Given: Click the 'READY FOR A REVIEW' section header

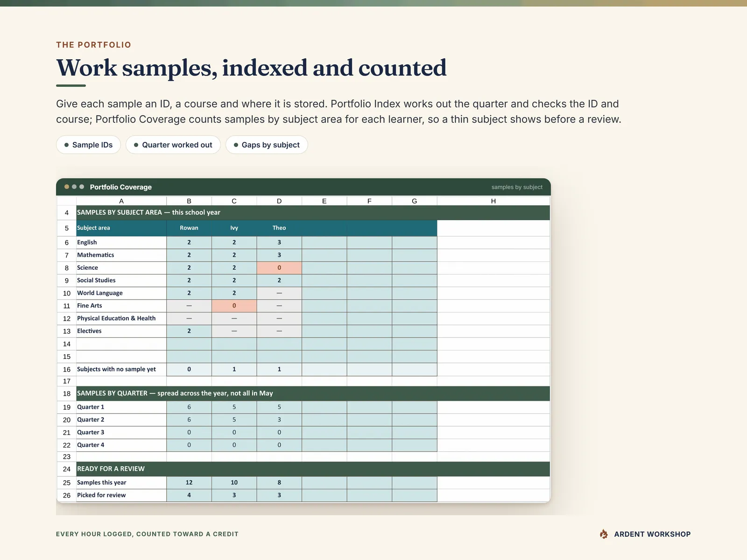Looking at the screenshot, I should 313,469.
